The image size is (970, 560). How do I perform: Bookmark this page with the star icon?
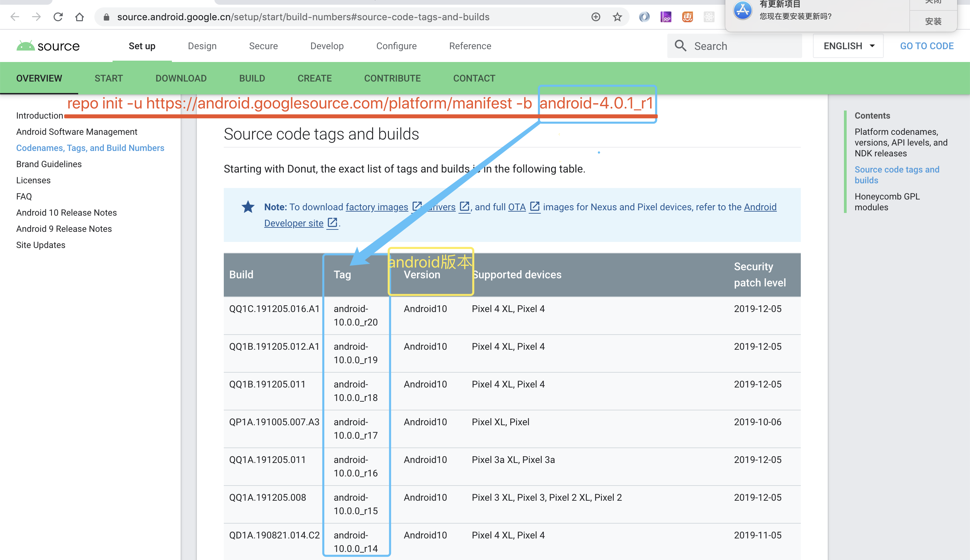tap(617, 17)
